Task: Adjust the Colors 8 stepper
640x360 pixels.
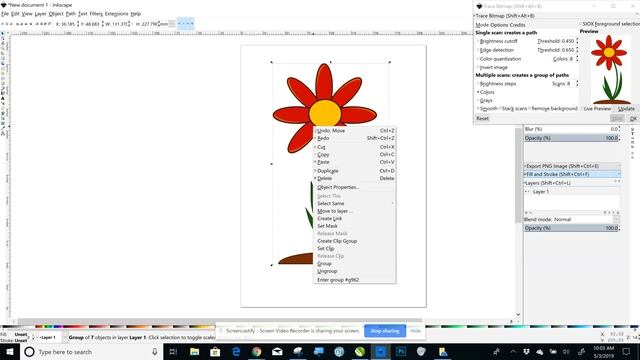Action: pos(577,59)
